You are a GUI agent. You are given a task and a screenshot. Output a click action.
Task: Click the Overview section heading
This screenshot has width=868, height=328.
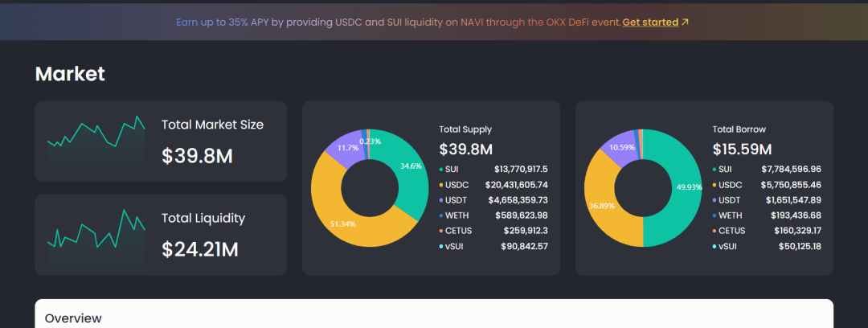tap(73, 318)
